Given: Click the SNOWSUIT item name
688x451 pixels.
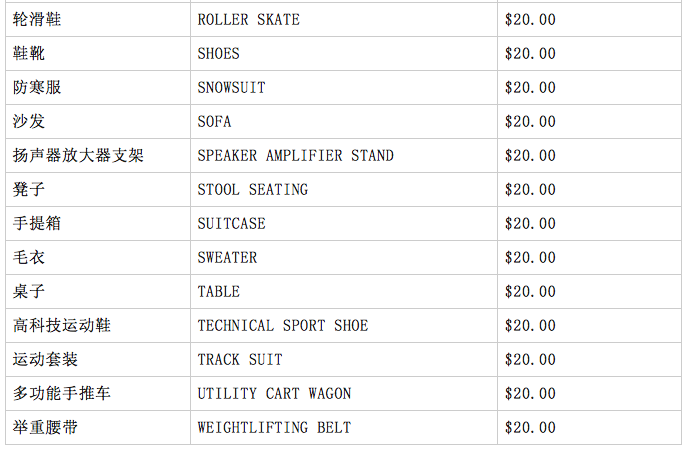Looking at the screenshot, I should (x=231, y=88).
